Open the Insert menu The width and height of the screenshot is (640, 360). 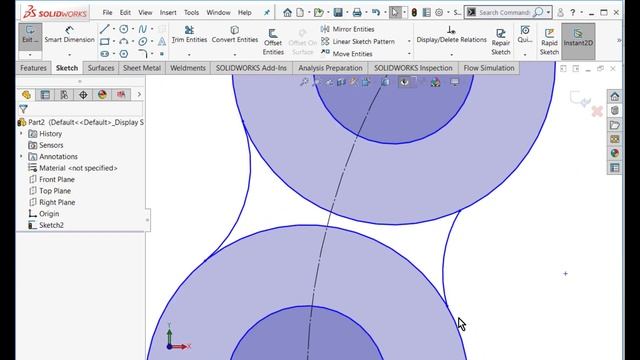point(168,13)
